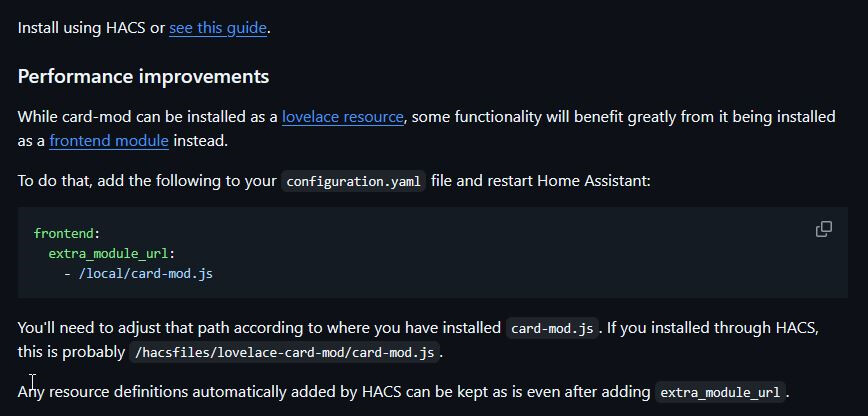Click 'extra_module_url:' key inside the code block
Screen dimensions: 868x416
coord(111,254)
